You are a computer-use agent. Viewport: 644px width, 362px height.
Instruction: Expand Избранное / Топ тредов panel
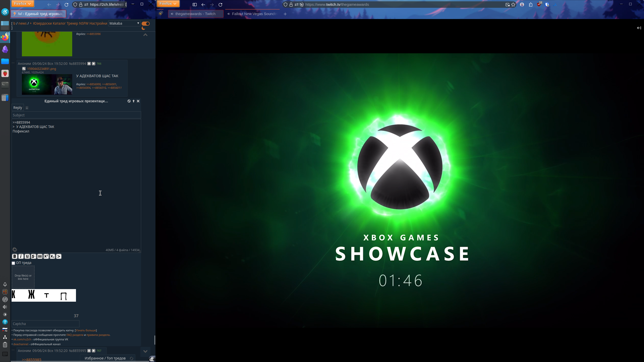point(105,358)
